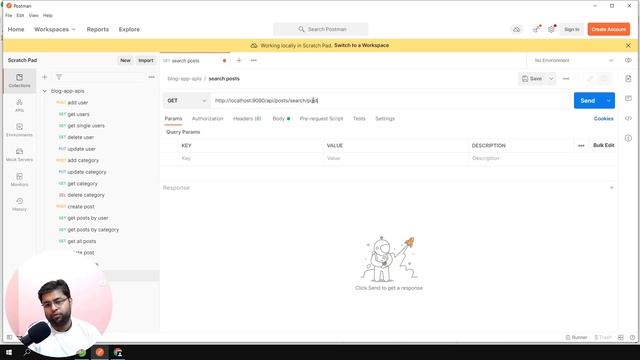This screenshot has height=360, width=640.
Task: Click the Search Postman field
Action: 321,29
